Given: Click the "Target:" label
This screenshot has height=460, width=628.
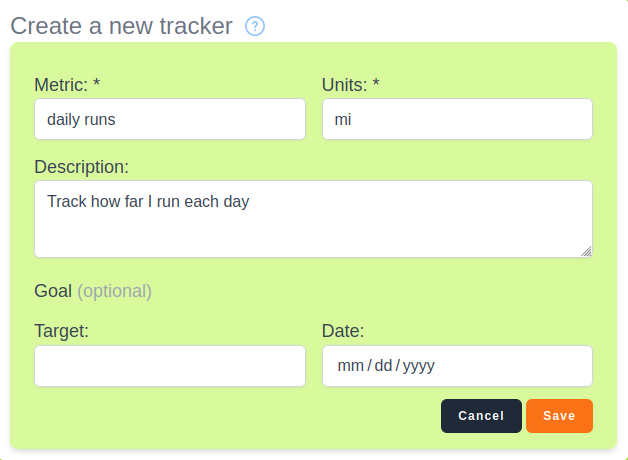Looking at the screenshot, I should (x=61, y=330).
